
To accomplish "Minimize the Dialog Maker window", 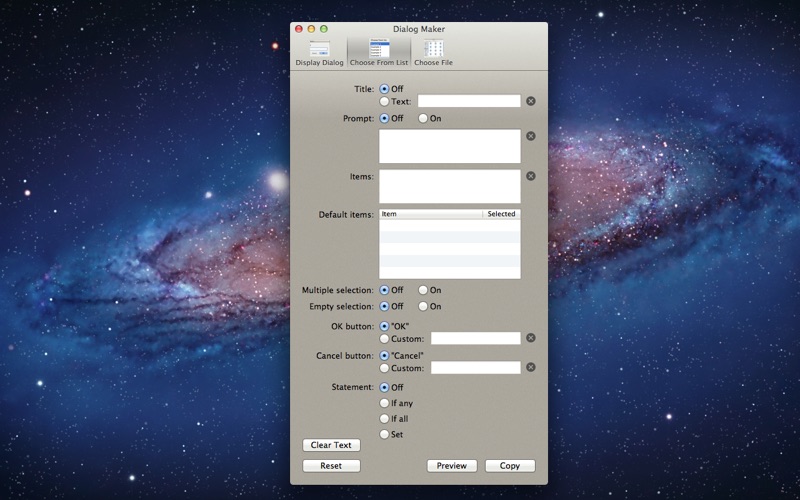I will point(311,29).
